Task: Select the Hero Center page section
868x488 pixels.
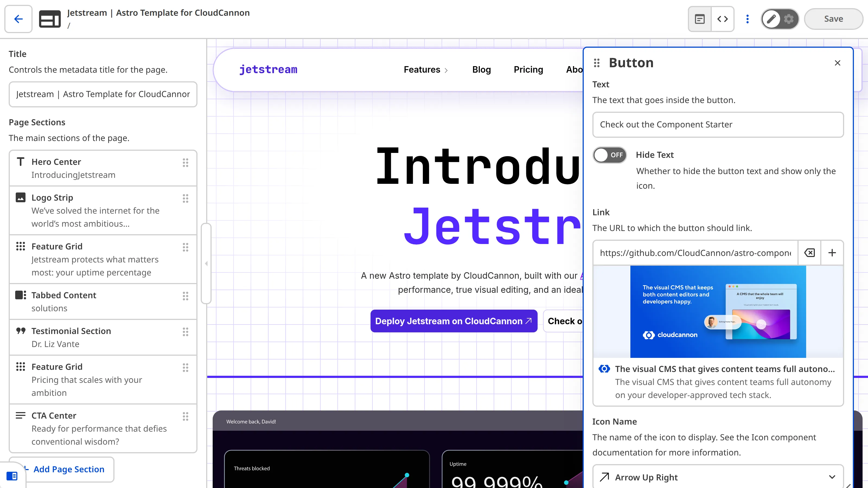Action: [103, 168]
